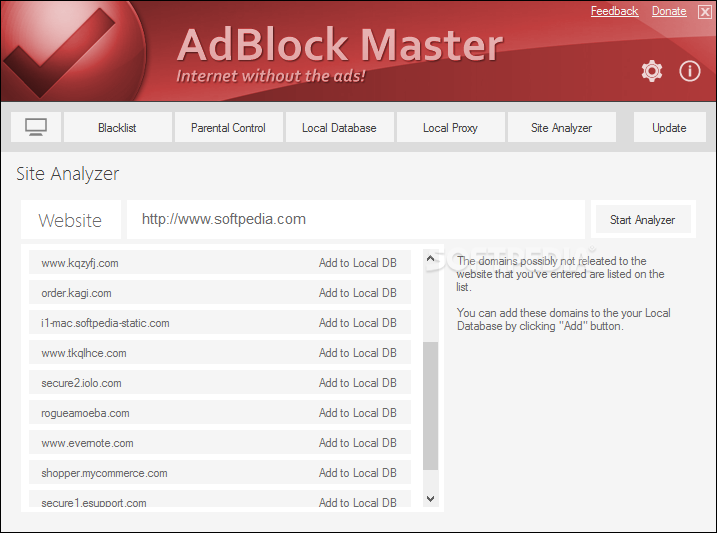Add i1-mac.softpedia-static.com to Local DB
The image size is (717, 533).
coord(358,323)
